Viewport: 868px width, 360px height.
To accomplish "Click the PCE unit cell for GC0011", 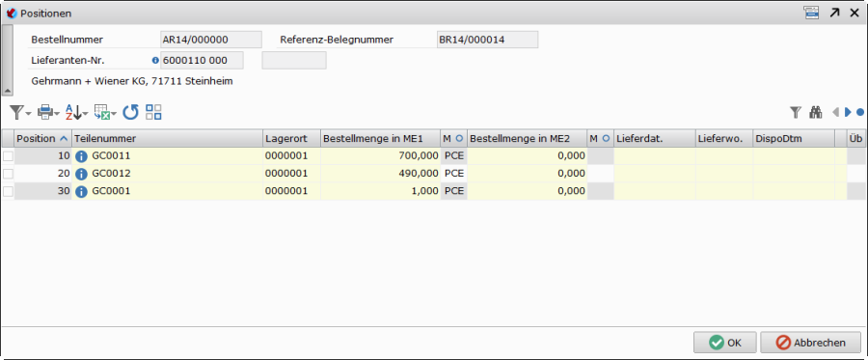I will pos(454,156).
